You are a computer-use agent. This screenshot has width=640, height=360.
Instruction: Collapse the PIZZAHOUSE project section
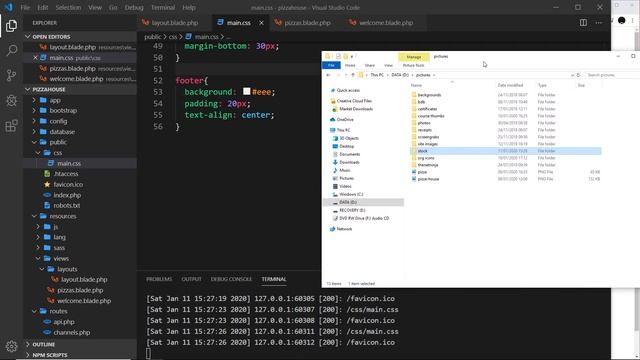(28, 89)
